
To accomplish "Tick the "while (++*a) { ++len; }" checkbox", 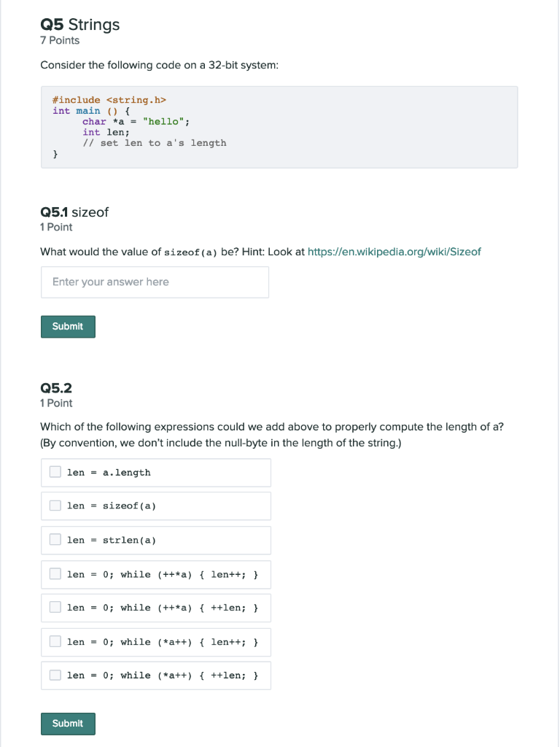I will point(55,608).
